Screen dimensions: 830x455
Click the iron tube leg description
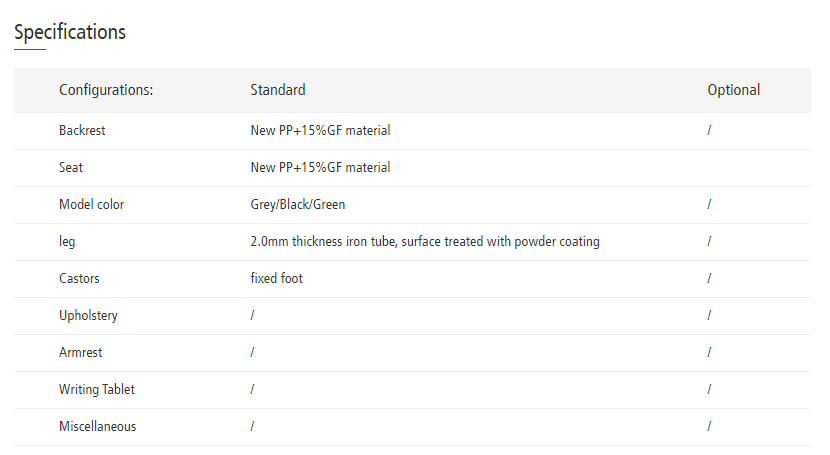pos(425,242)
